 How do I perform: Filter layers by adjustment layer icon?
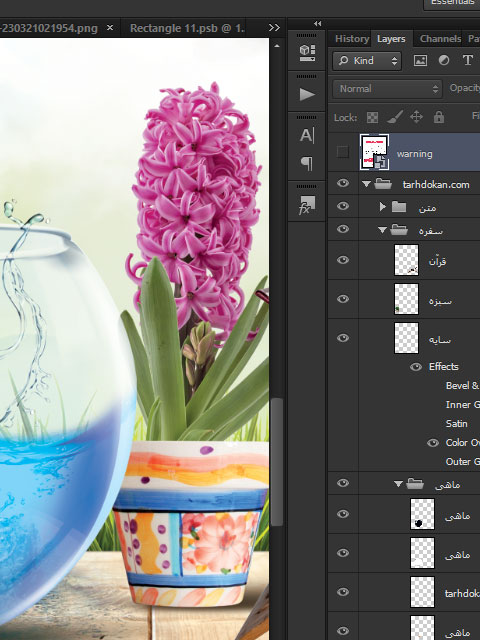[444, 60]
